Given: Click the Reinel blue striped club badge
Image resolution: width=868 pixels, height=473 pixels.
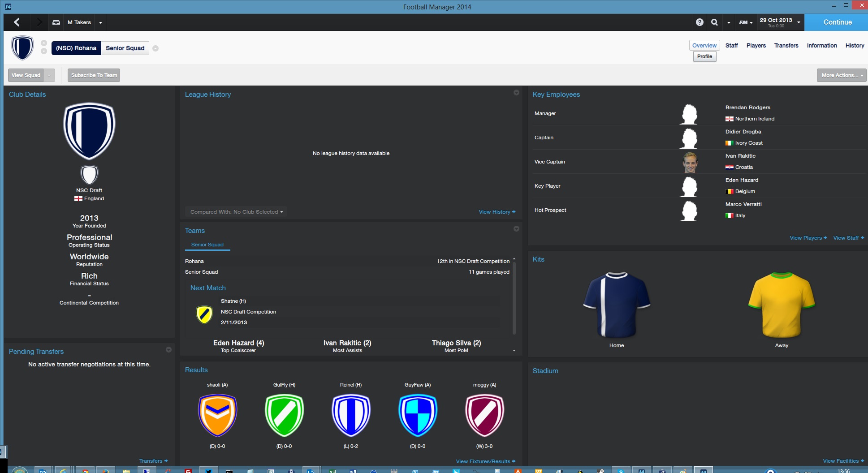Looking at the screenshot, I should pyautogui.click(x=351, y=415).
